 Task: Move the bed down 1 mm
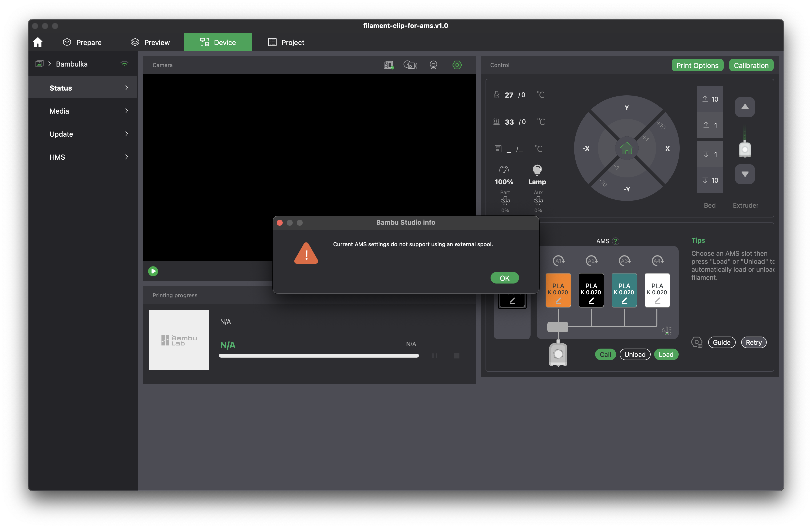click(x=710, y=154)
